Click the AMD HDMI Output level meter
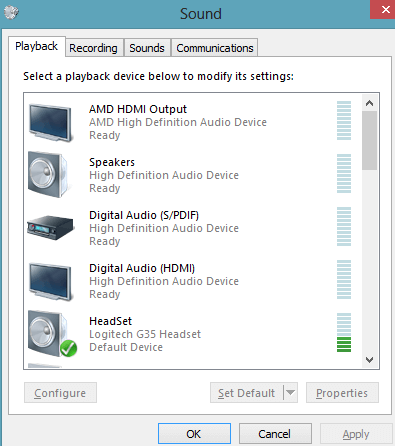The height and width of the screenshot is (446, 395). click(x=344, y=120)
